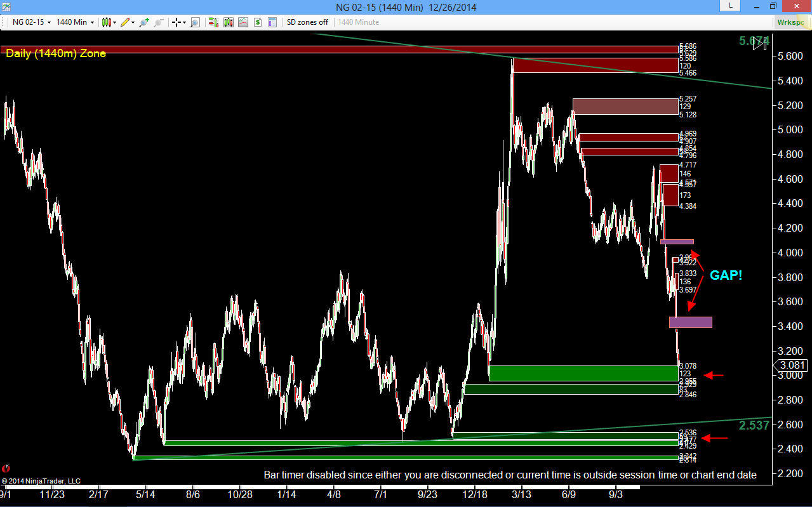
Task: Open the Chart Trader icon
Action: 214,22
